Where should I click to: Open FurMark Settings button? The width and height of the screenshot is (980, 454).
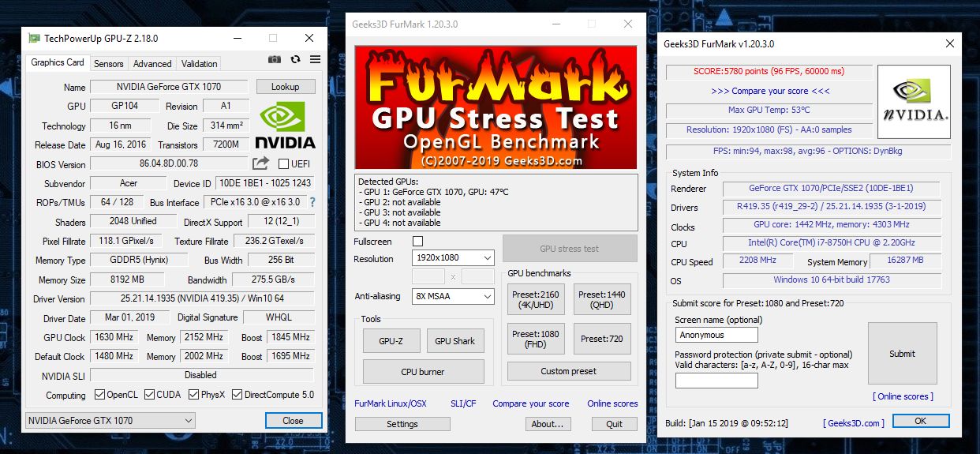pos(402,424)
